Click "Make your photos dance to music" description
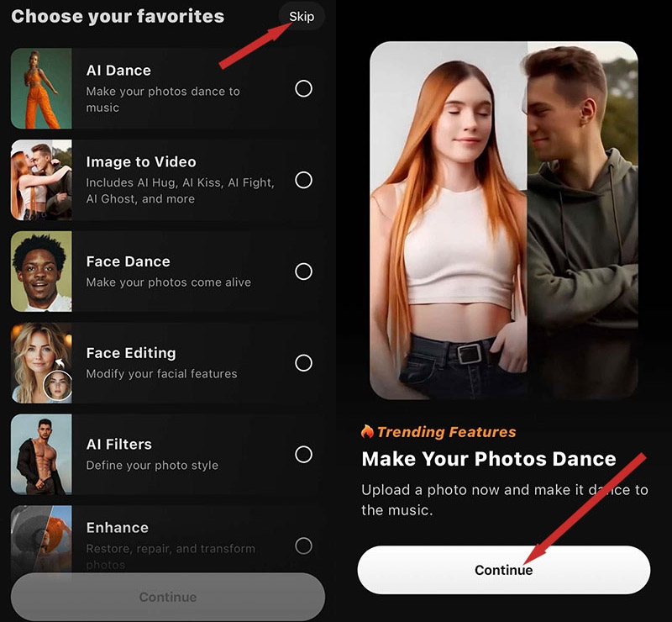The height and width of the screenshot is (622, 672). pos(163,99)
